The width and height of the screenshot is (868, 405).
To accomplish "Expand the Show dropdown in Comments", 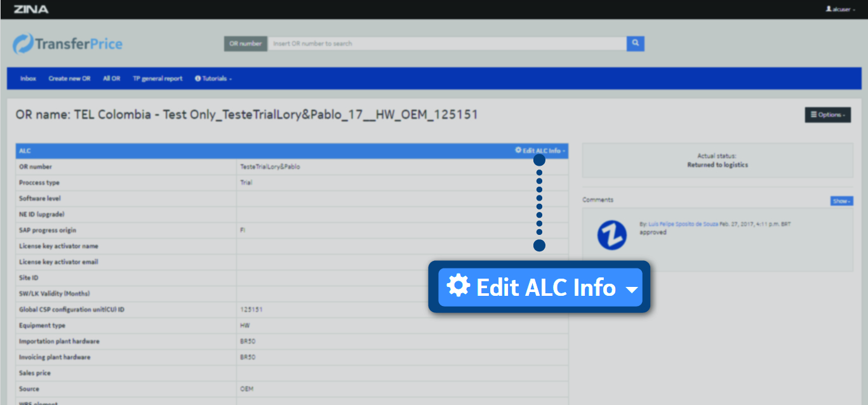I will coord(841,201).
